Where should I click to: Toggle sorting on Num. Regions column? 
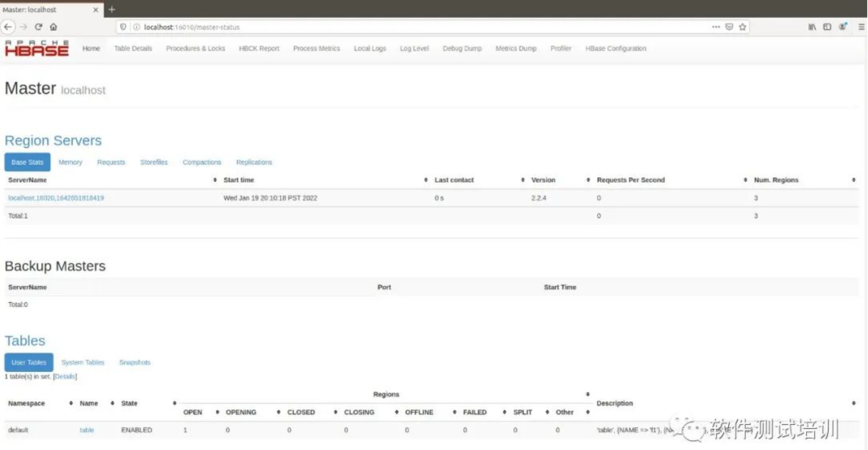(854, 180)
